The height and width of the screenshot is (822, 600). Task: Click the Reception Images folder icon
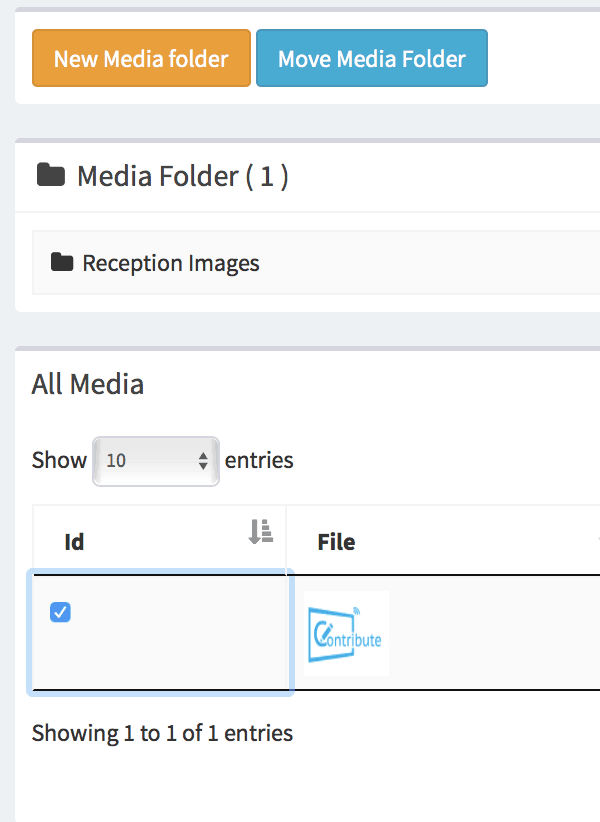[x=62, y=262]
